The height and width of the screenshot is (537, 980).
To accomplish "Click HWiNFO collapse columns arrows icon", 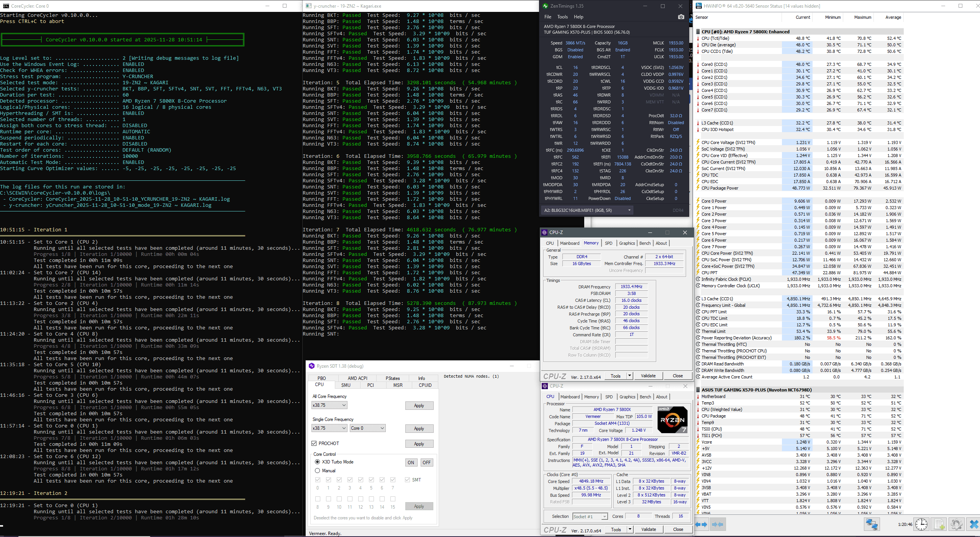I will pyautogui.click(x=718, y=524).
